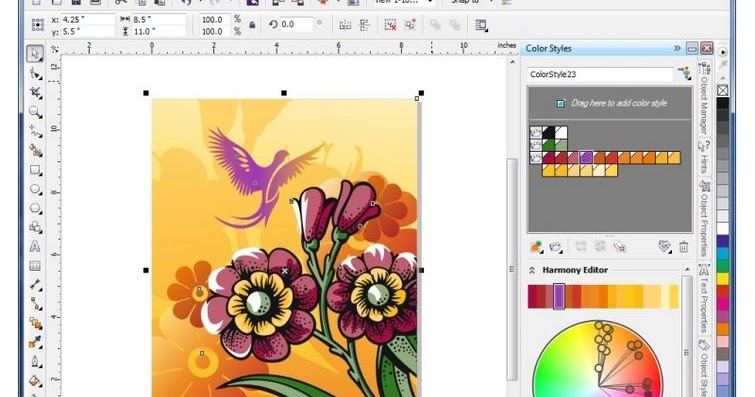Click the rotation angle field
The image size is (755, 397).
pyautogui.click(x=296, y=25)
